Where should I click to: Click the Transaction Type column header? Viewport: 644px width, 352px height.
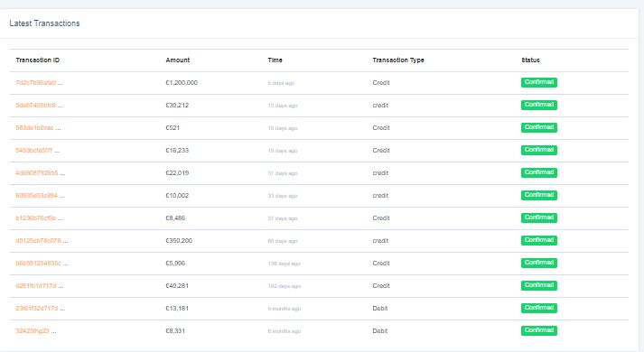pyautogui.click(x=398, y=60)
